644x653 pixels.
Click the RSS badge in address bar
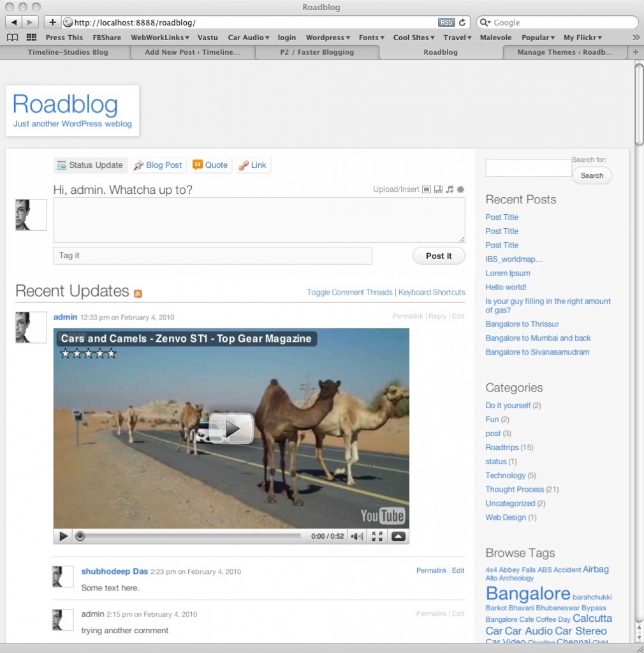click(446, 22)
